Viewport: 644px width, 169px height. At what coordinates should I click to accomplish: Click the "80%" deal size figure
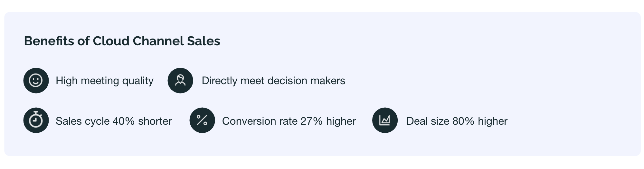pos(463,121)
